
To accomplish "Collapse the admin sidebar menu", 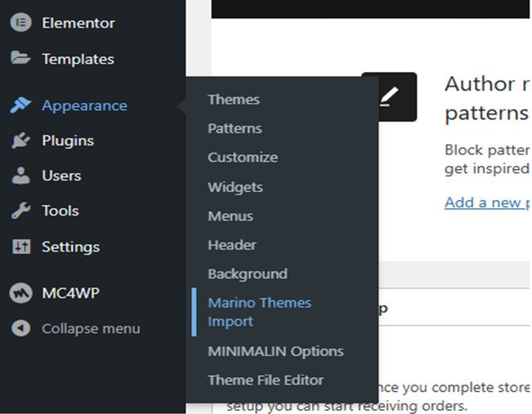I will (91, 328).
